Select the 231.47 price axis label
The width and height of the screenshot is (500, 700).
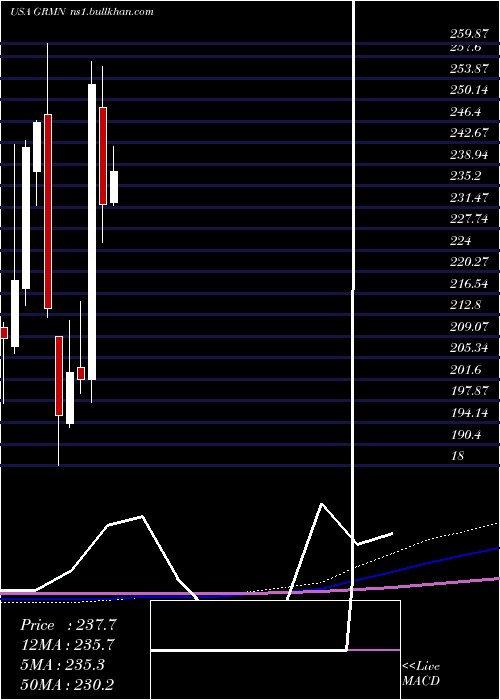click(x=469, y=197)
